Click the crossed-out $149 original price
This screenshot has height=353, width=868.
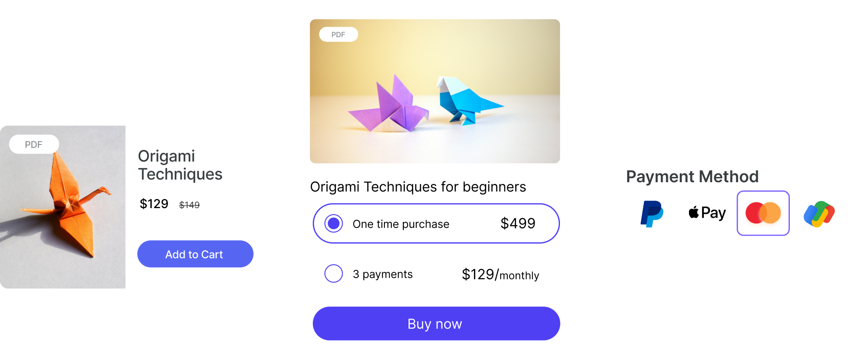[189, 205]
